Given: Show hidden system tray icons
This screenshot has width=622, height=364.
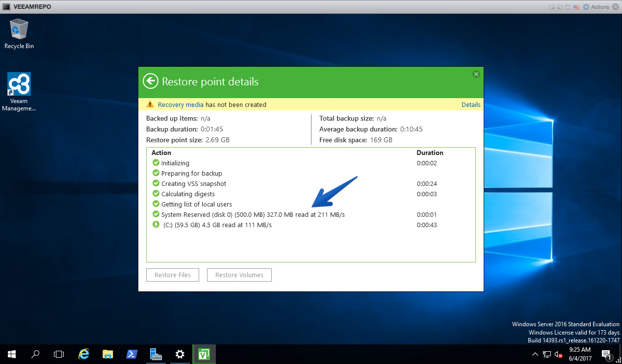Looking at the screenshot, I should click(535, 354).
